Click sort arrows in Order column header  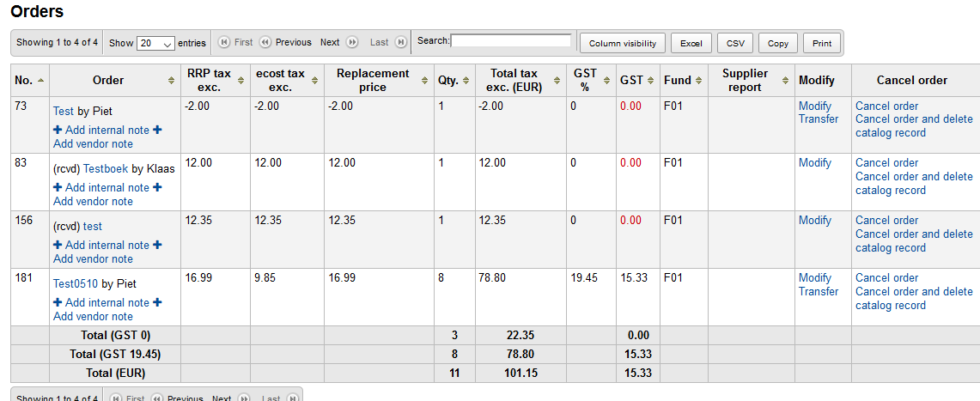[172, 81]
